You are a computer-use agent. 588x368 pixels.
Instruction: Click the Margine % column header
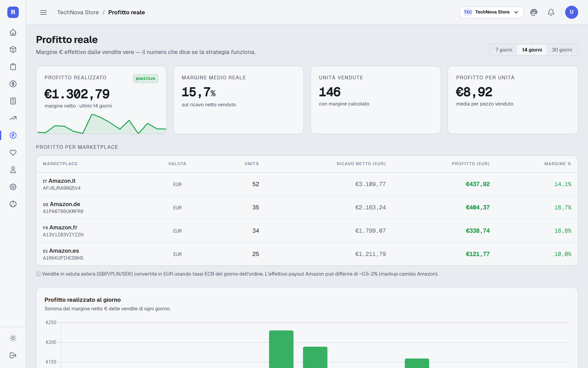click(558, 164)
